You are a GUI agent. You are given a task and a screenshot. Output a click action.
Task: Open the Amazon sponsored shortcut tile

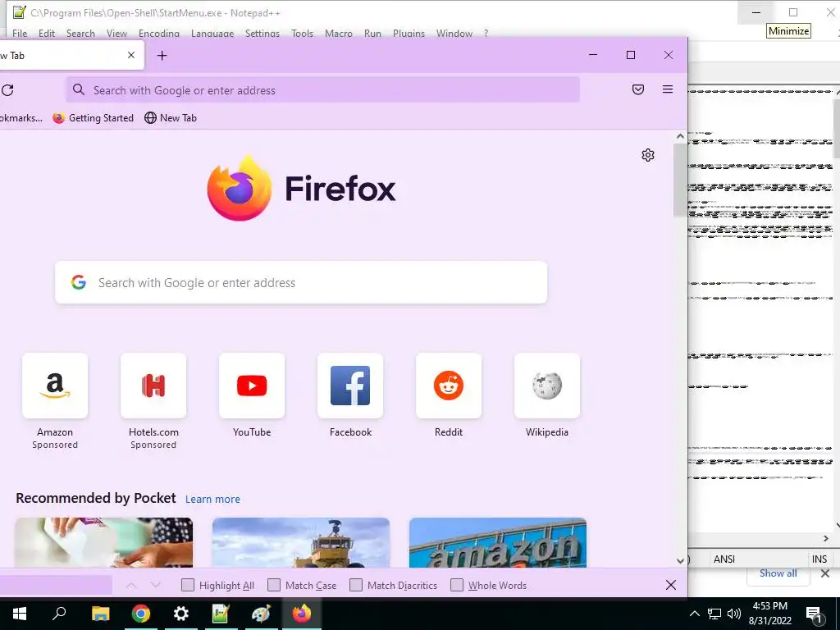point(55,386)
